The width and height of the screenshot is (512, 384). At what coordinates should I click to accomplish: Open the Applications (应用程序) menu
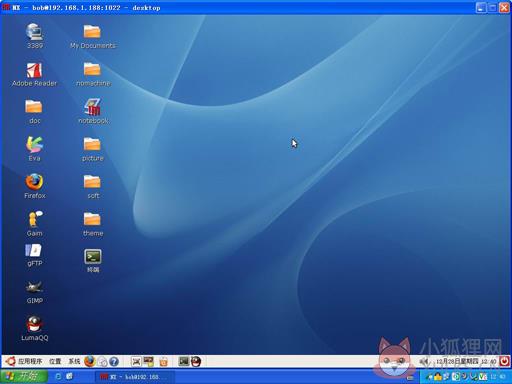pyautogui.click(x=24, y=361)
